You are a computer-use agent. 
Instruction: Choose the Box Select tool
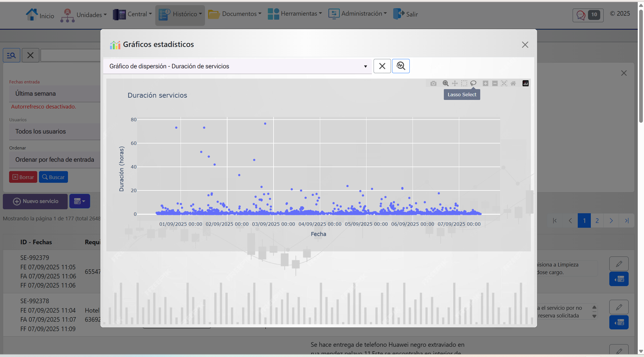click(x=464, y=83)
